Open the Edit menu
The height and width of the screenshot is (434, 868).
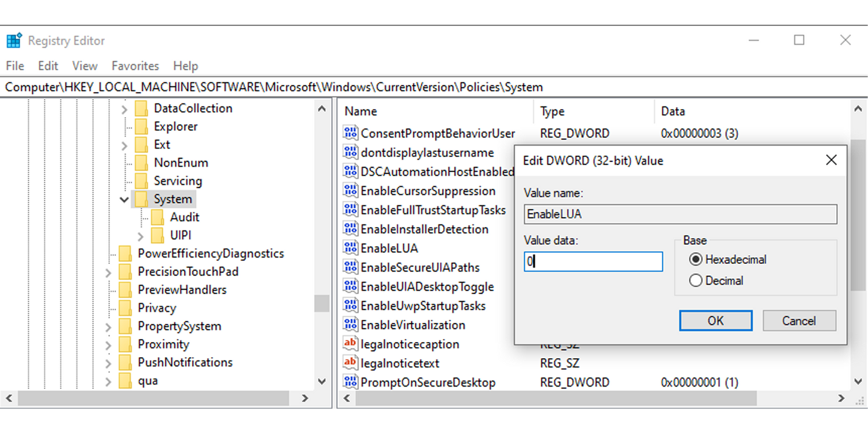pyautogui.click(x=48, y=66)
